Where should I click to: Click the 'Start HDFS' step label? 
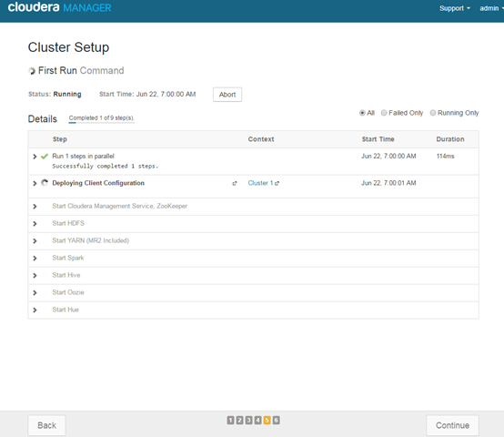(x=68, y=223)
